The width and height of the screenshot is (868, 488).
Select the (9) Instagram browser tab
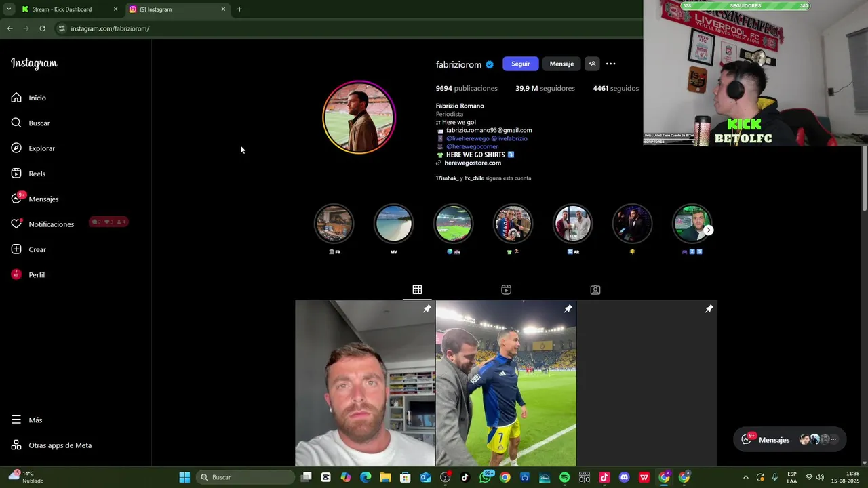[178, 9]
